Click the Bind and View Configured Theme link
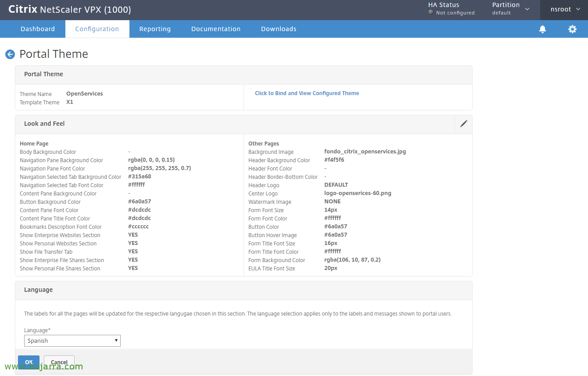 click(307, 93)
